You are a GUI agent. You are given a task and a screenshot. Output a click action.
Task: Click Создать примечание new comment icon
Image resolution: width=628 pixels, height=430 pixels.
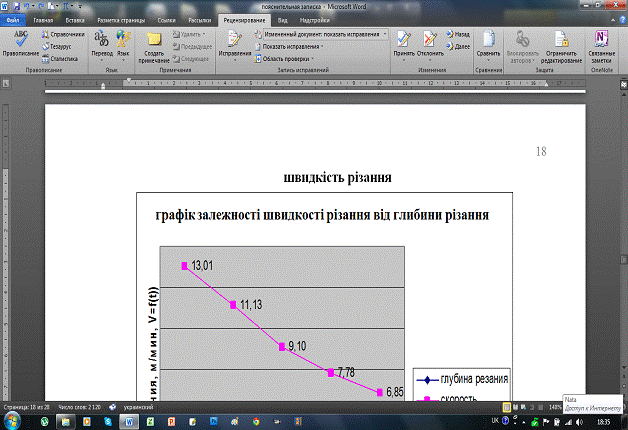point(154,40)
